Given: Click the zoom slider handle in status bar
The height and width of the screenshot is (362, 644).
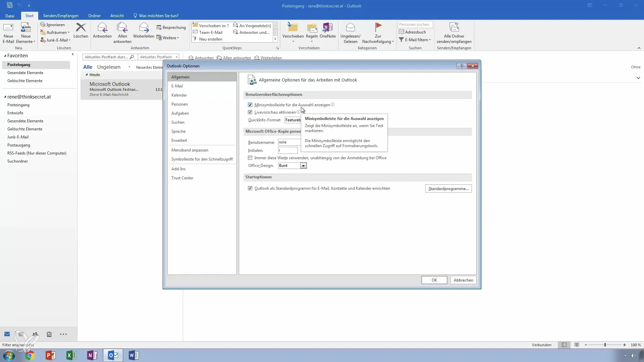Looking at the screenshot, I should (605, 345).
